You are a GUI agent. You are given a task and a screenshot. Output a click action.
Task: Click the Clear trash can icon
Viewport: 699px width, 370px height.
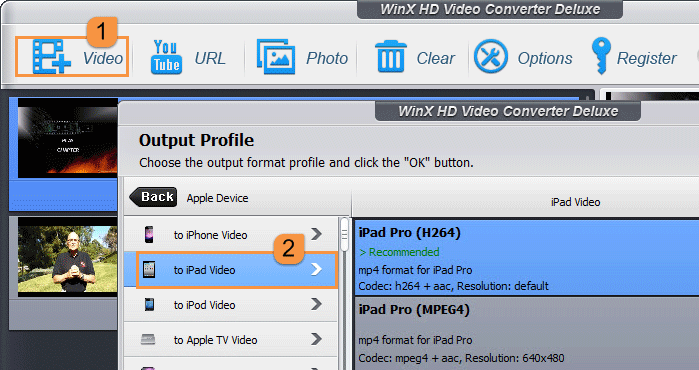point(391,57)
